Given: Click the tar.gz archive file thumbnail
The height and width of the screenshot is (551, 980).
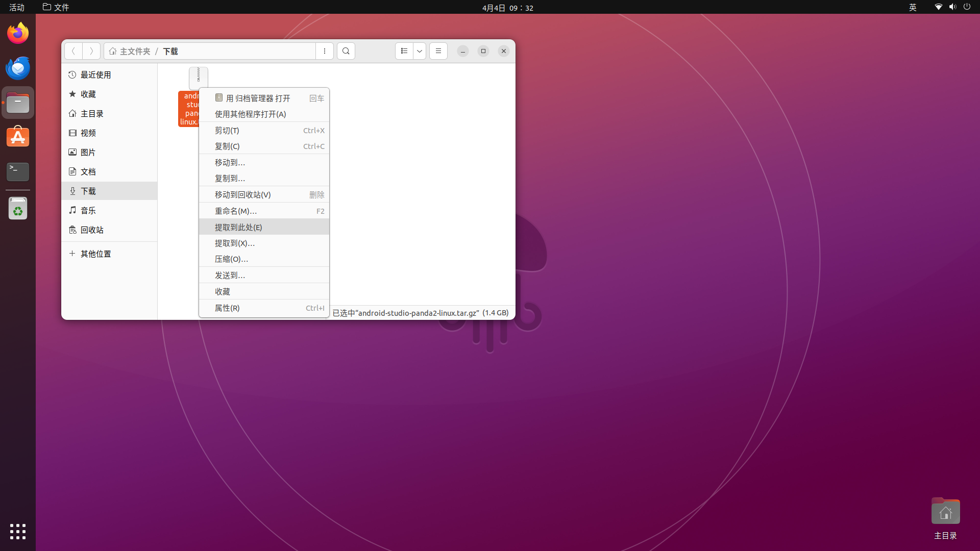Looking at the screenshot, I should [x=198, y=78].
